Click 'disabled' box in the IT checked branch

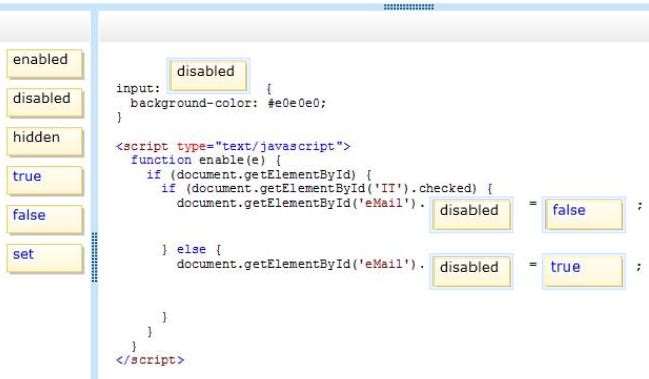471,214
